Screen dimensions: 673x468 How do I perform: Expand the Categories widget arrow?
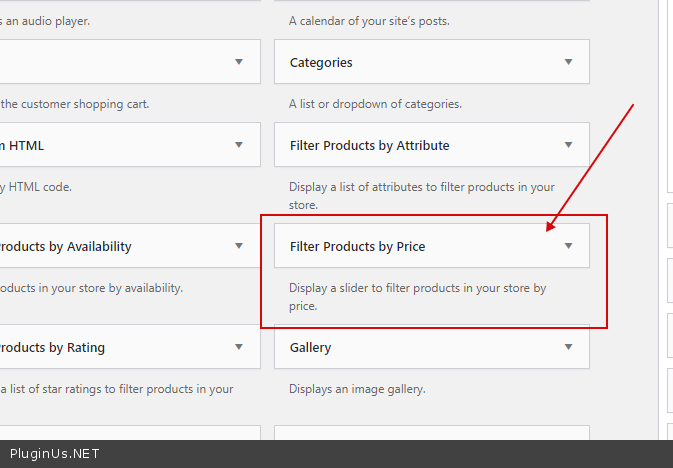[x=568, y=62]
